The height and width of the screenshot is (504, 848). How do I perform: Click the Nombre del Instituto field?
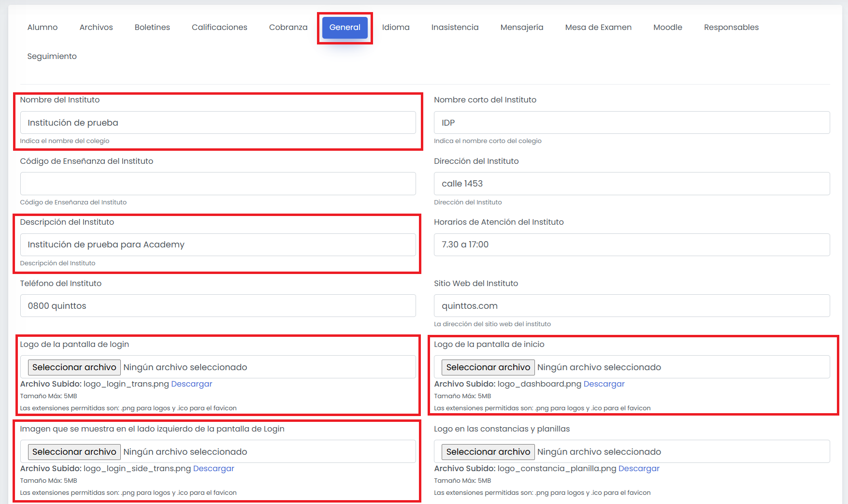pos(218,123)
